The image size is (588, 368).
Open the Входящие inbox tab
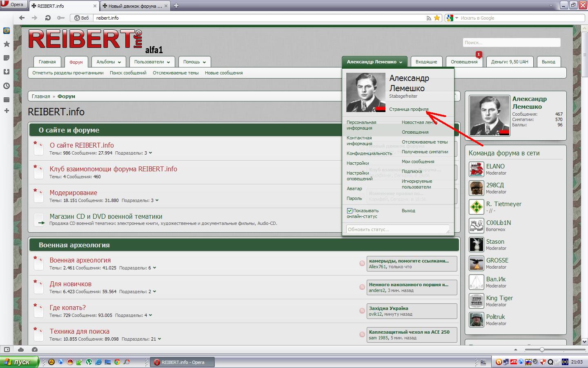(x=426, y=62)
